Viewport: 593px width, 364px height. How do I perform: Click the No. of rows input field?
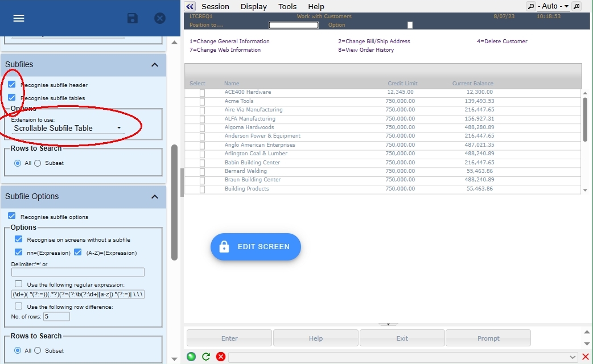point(56,316)
